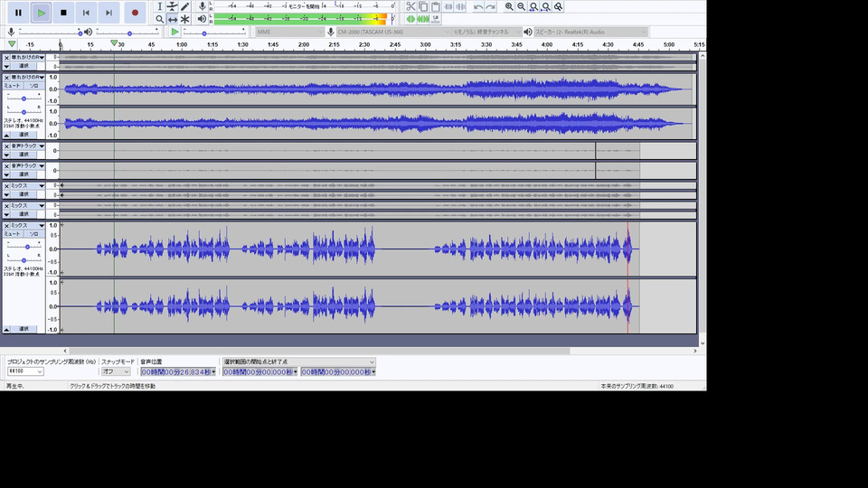Start recording with the red Record button

(135, 13)
